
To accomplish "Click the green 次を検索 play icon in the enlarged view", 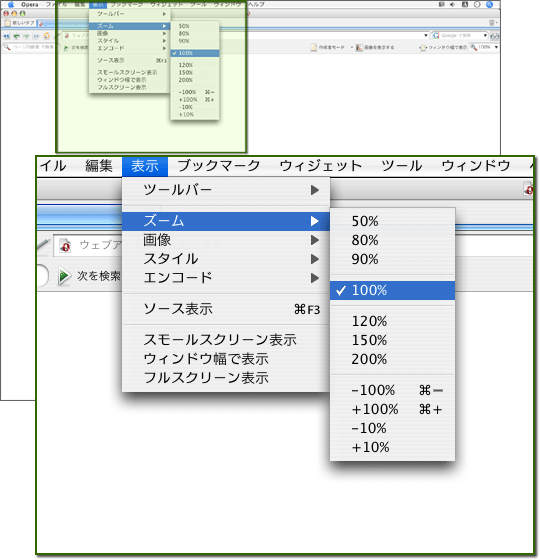I will tap(64, 276).
